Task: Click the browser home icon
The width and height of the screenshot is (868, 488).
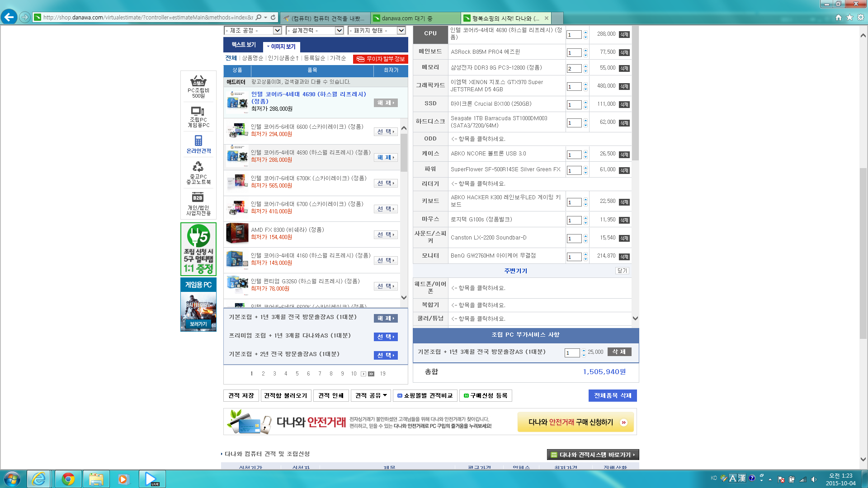Action: coord(839,17)
